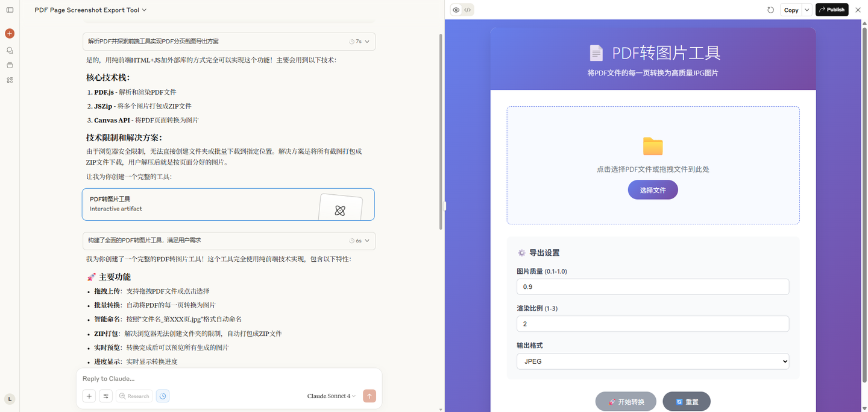Open the Copy options dropdown arrow
The image size is (868, 412).
(x=807, y=10)
